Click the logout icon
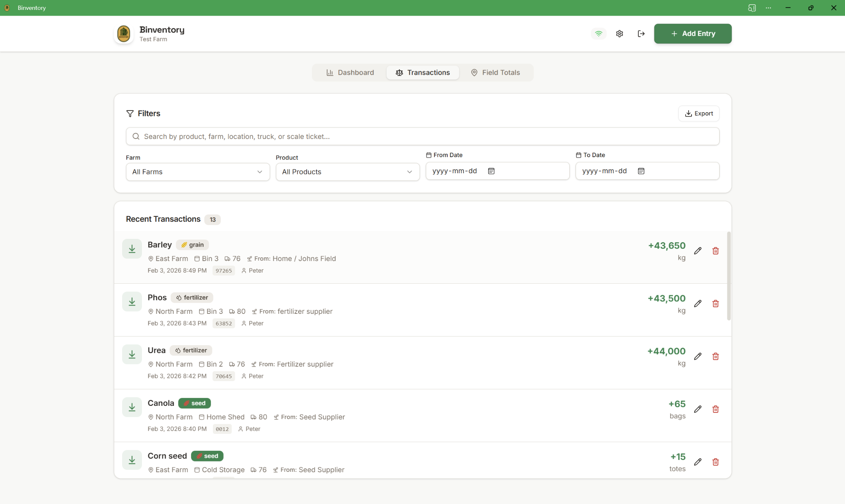Screen dimensions: 845x504 coord(641,33)
